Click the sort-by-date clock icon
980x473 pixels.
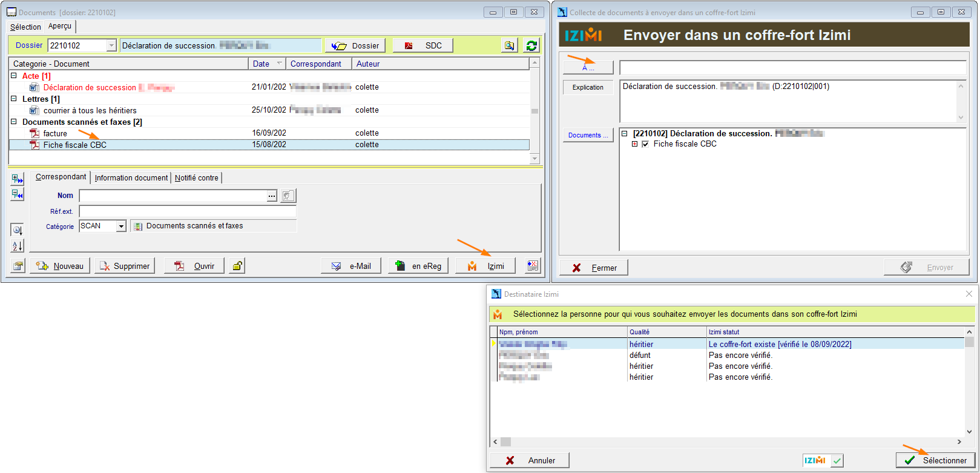click(18, 230)
